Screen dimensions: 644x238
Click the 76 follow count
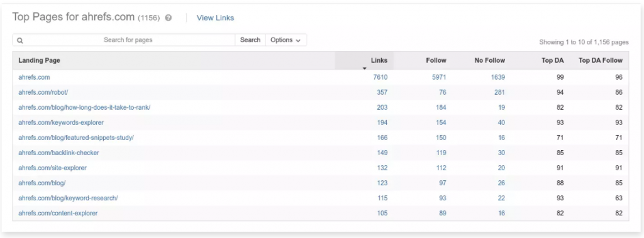[442, 92]
